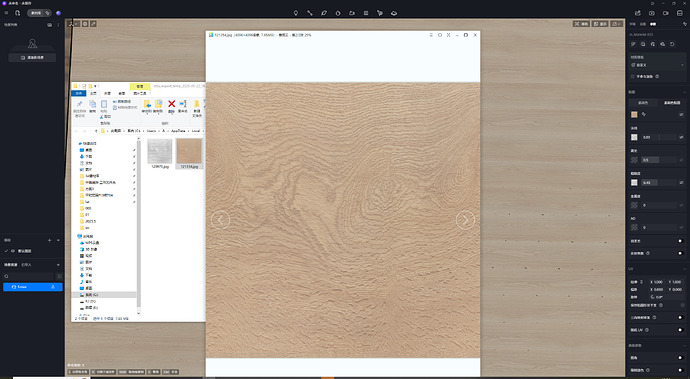
Task: Select the light bulb tool in the top toolbar
Action: (296, 13)
